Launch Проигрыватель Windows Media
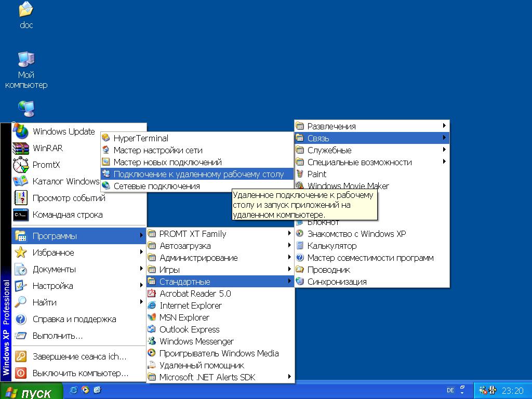Screen dimensions: 532x399 click(x=220, y=353)
